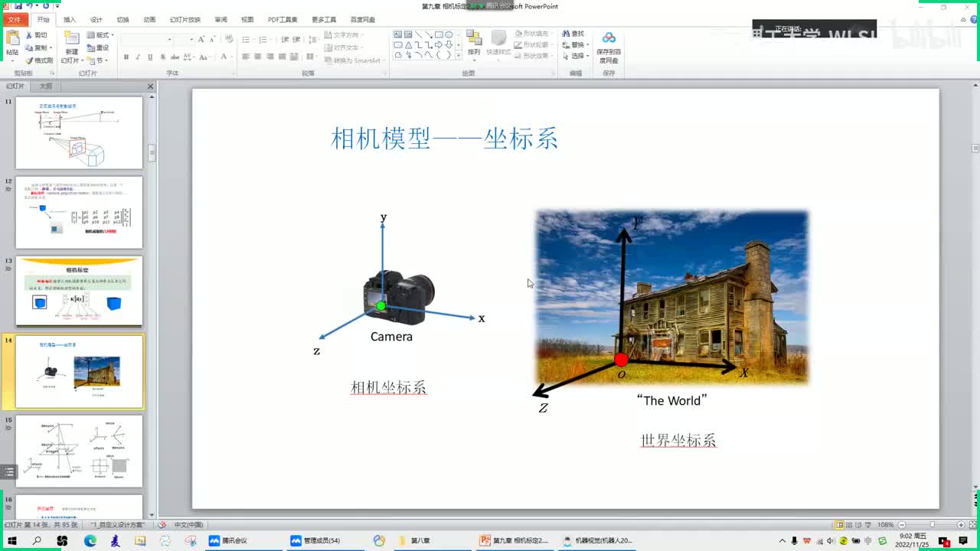Open the 第八章 folder in taskbar
The width and height of the screenshot is (980, 551).
[x=413, y=540]
